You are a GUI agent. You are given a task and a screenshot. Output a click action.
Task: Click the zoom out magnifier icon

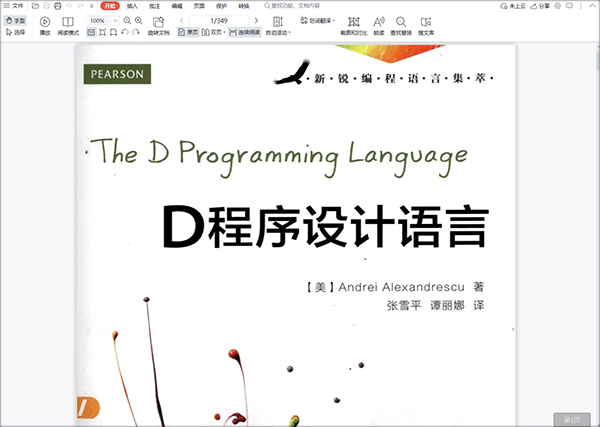(127, 21)
